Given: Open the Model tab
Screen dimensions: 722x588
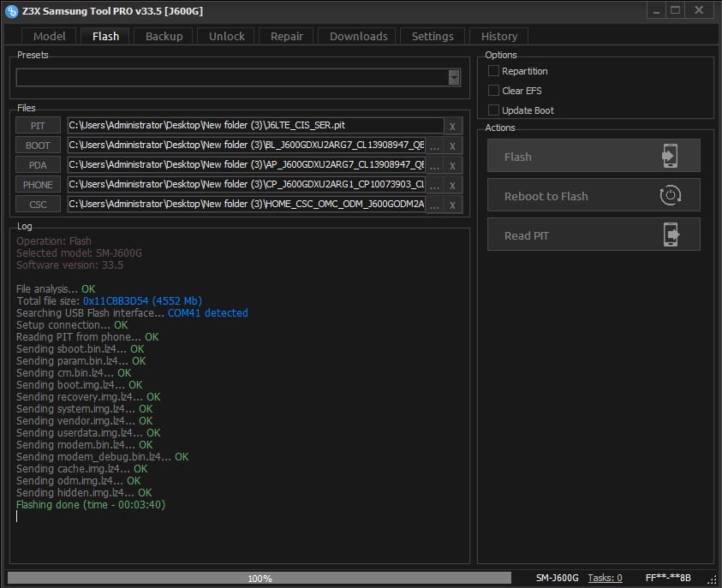Looking at the screenshot, I should (50, 36).
